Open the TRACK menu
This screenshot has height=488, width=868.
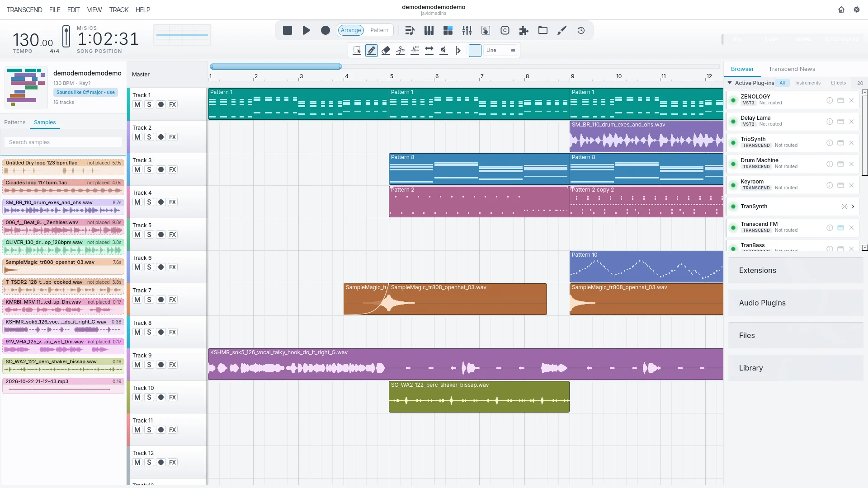coord(119,9)
